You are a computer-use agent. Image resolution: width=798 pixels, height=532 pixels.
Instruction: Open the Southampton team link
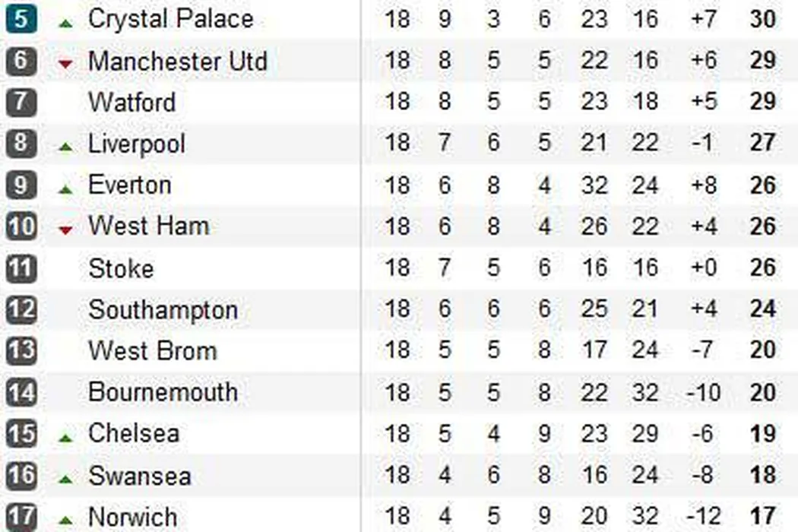(163, 309)
